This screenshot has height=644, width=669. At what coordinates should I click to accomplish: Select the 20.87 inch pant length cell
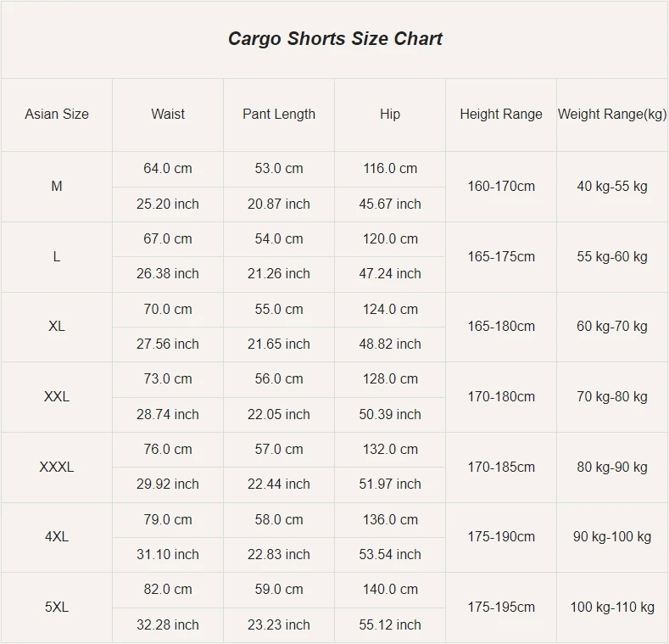(279, 204)
